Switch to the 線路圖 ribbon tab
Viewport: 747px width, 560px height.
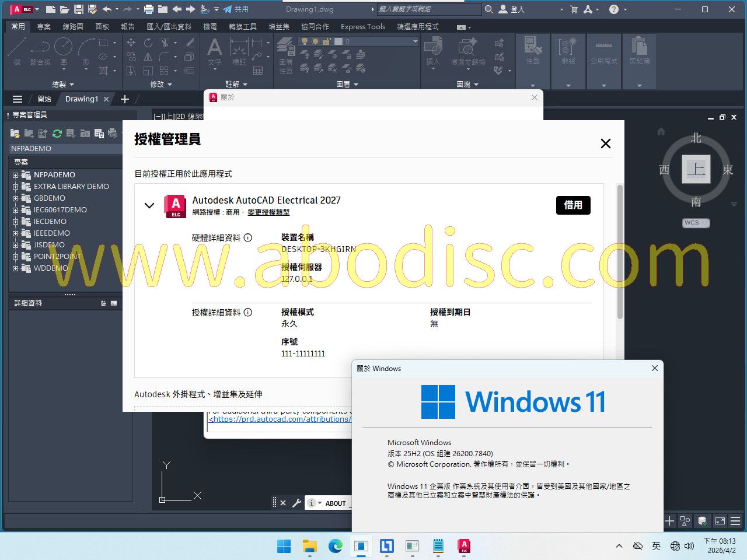pos(73,26)
